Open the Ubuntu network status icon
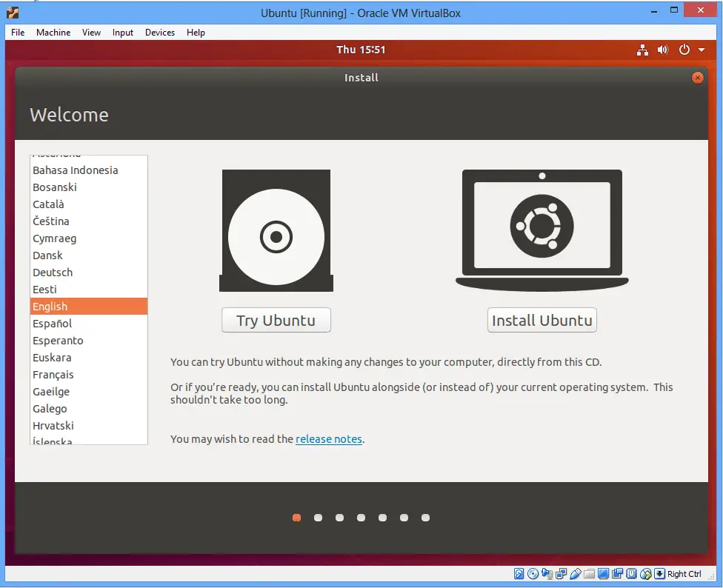This screenshot has width=723, height=588. tap(642, 50)
